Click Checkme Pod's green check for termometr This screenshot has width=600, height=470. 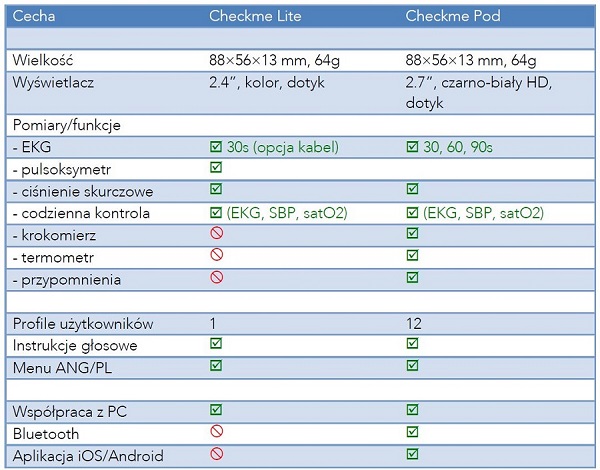coord(413,256)
